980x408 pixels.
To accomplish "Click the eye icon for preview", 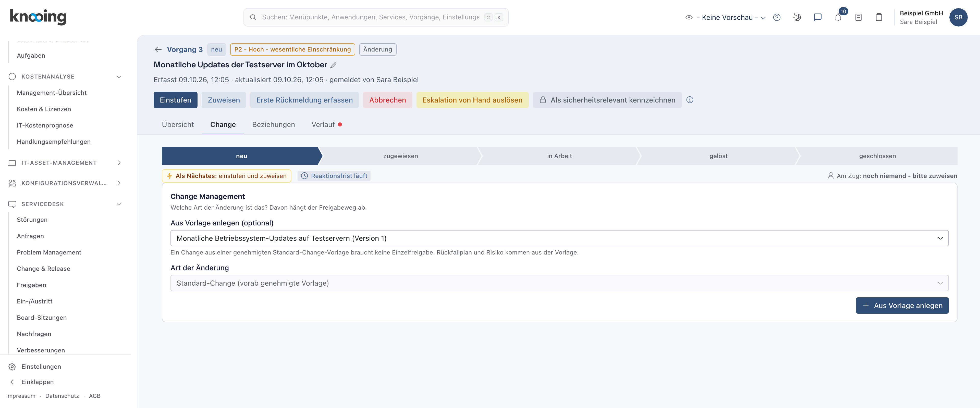I will tap(689, 18).
